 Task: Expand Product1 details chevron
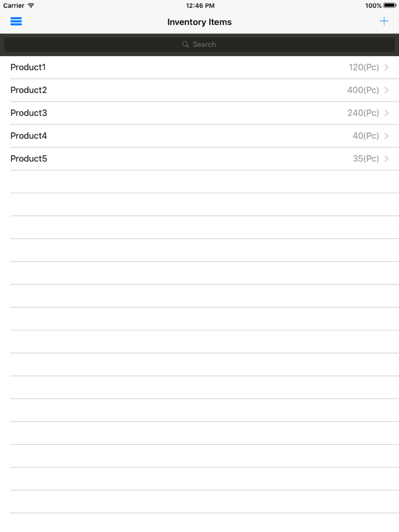(x=386, y=67)
